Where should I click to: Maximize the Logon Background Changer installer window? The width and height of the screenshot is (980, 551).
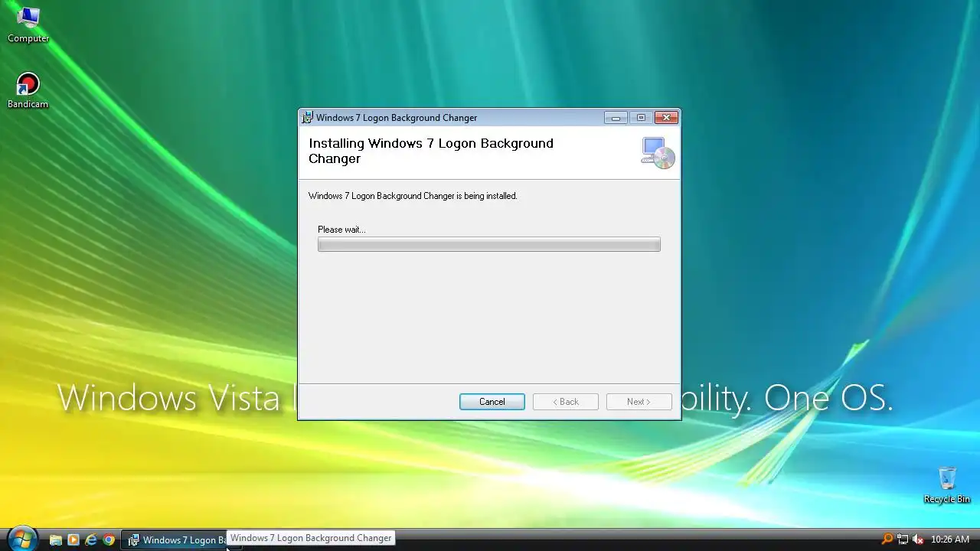[641, 118]
